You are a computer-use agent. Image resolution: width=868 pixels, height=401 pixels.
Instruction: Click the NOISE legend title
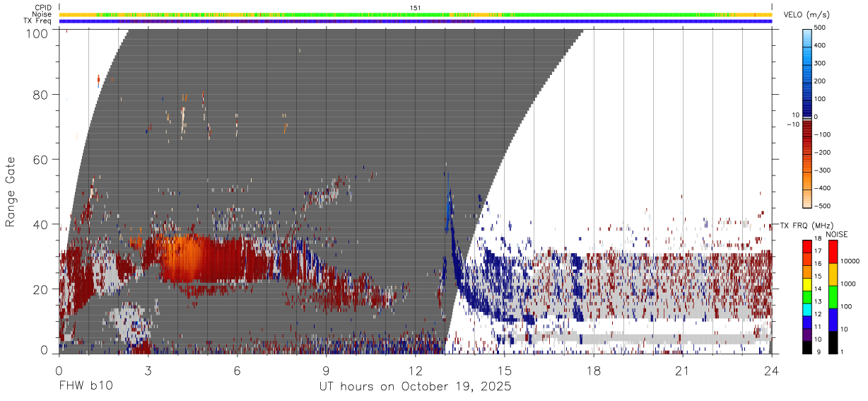[x=837, y=234]
